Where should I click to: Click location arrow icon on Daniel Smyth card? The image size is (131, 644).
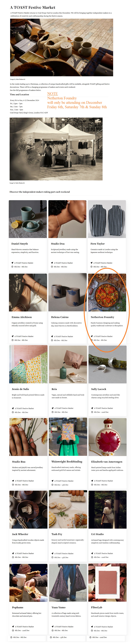tap(12, 263)
